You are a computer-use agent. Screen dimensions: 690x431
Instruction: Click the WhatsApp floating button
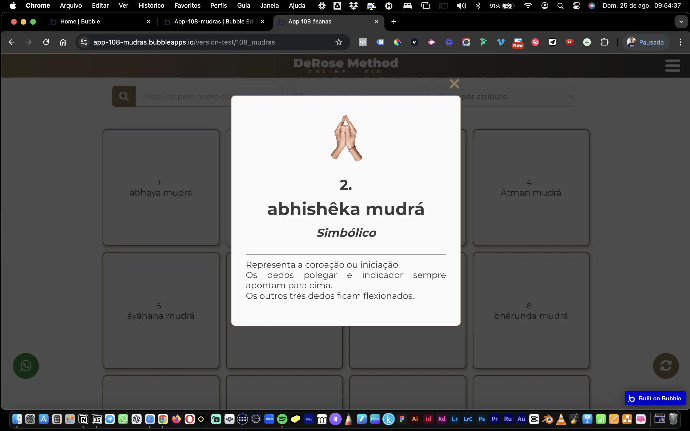click(x=26, y=365)
